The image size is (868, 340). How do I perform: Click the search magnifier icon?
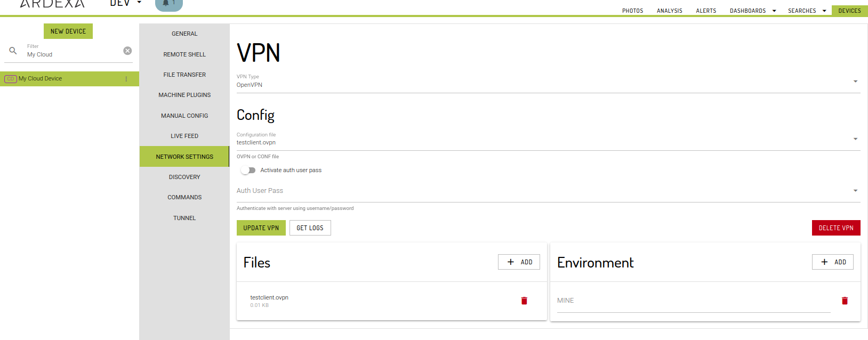[13, 51]
